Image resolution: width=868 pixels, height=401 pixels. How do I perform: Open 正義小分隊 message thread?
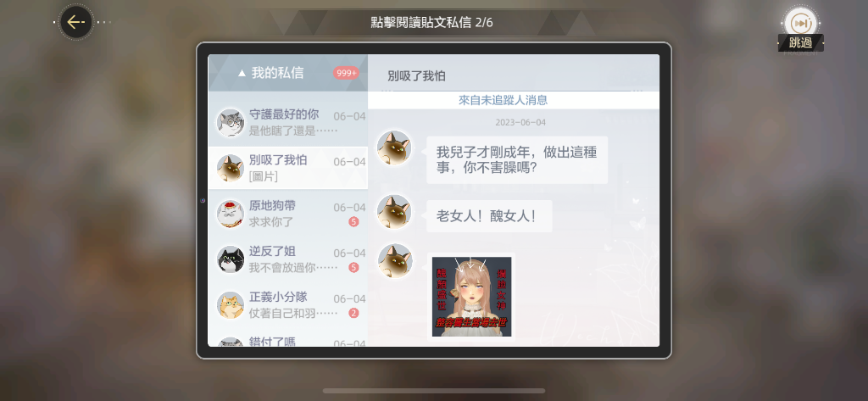tap(288, 305)
